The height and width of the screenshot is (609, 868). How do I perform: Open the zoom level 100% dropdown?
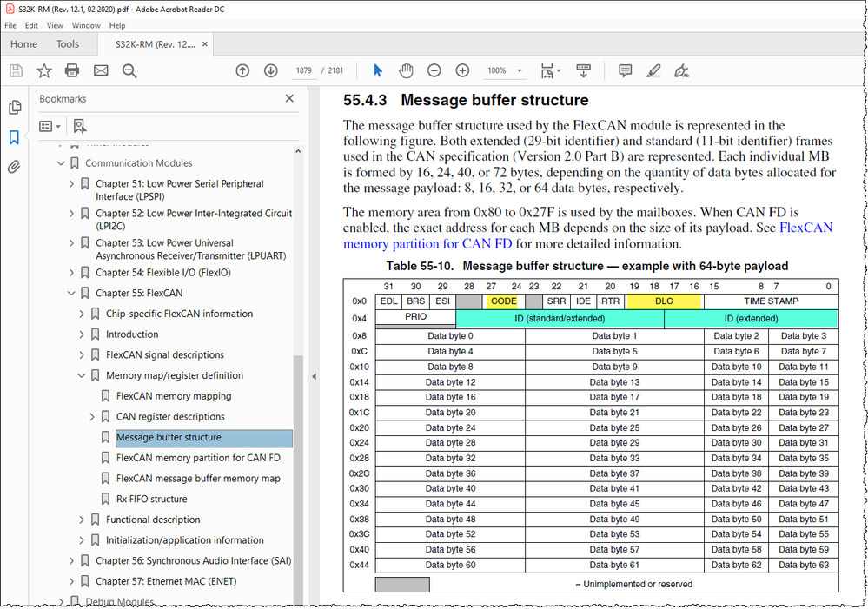click(518, 70)
